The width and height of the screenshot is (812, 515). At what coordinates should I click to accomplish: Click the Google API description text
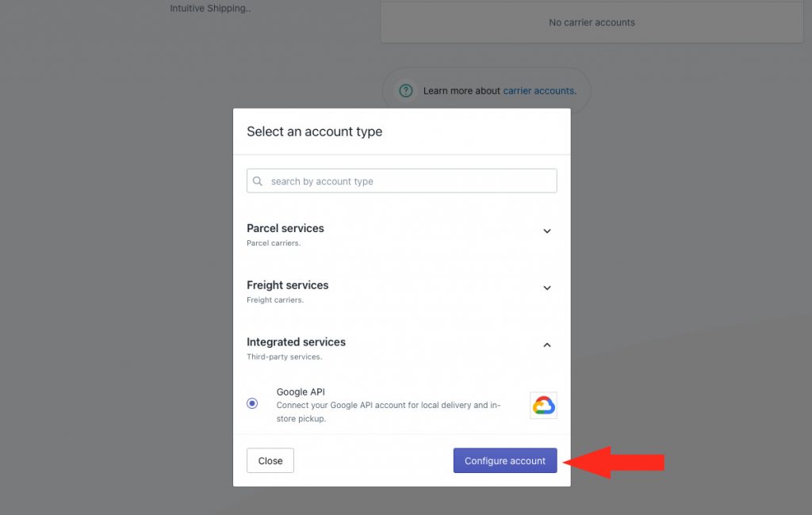tap(389, 412)
